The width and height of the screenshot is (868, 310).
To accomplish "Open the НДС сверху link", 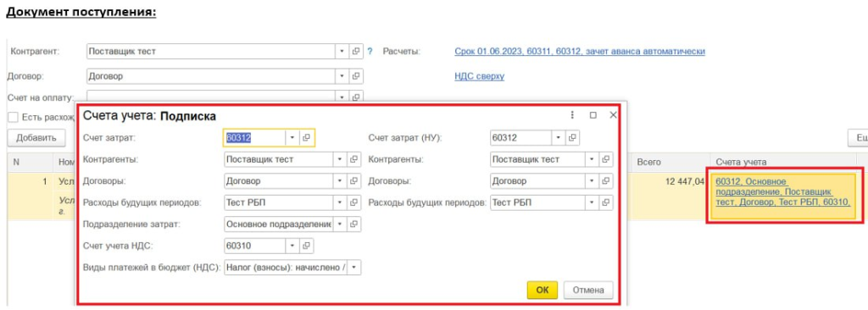I will tap(480, 76).
